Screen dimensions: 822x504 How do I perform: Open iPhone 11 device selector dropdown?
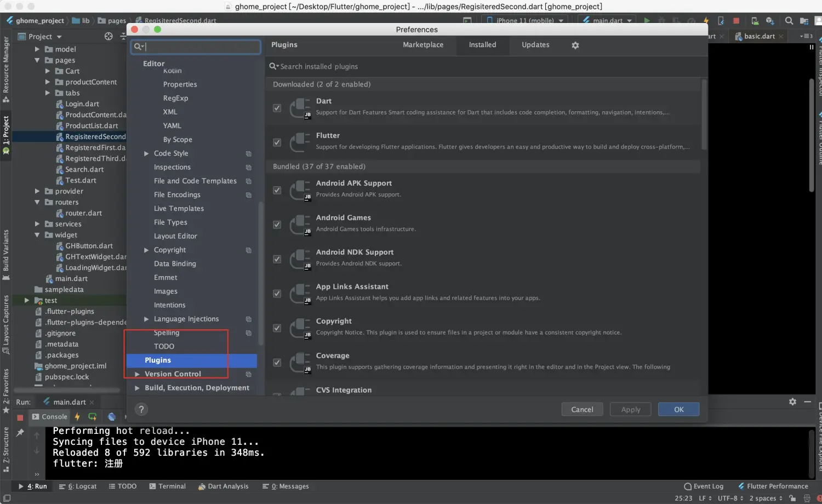click(x=526, y=21)
